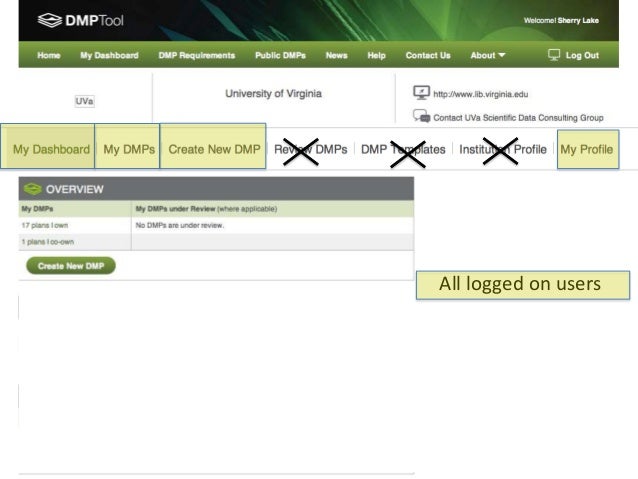Screen dimensions: 638x479
Task: Open the News page
Action: 336,55
